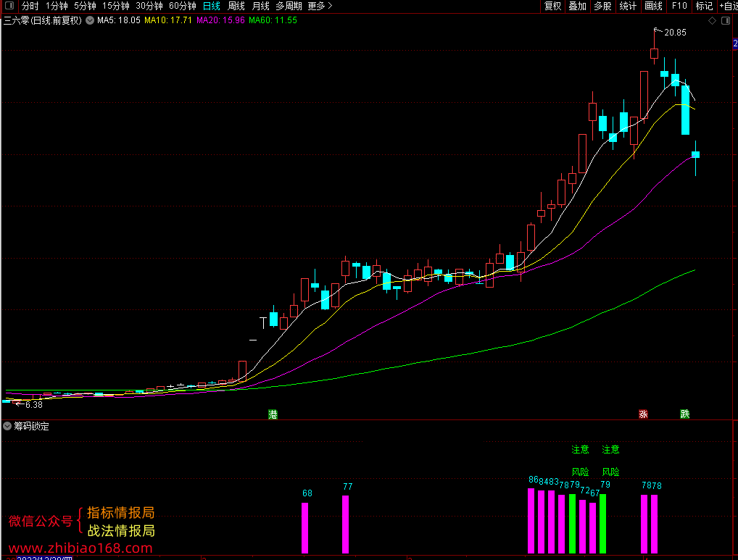Expand the 更多 periods menu
Viewport: 738px width, 560px height.
(x=320, y=6)
